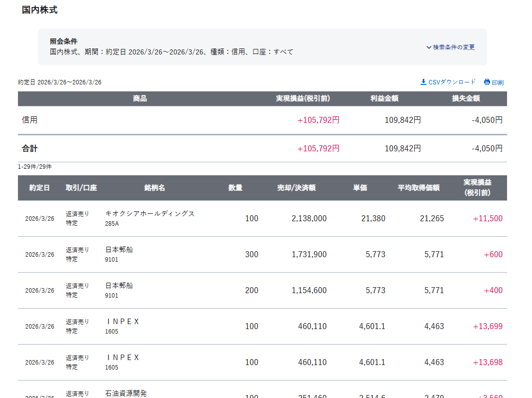Click the 平均取得価額 column header
The height and width of the screenshot is (398, 532).
(x=418, y=188)
